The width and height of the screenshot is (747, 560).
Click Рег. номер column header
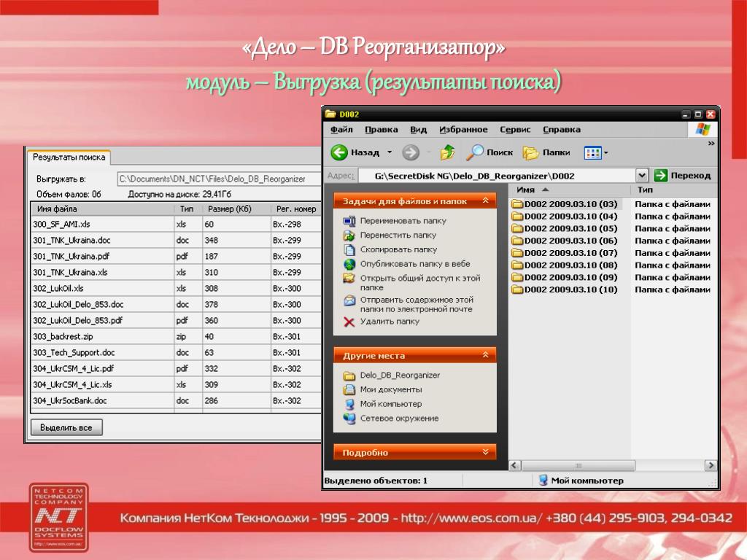(x=296, y=209)
